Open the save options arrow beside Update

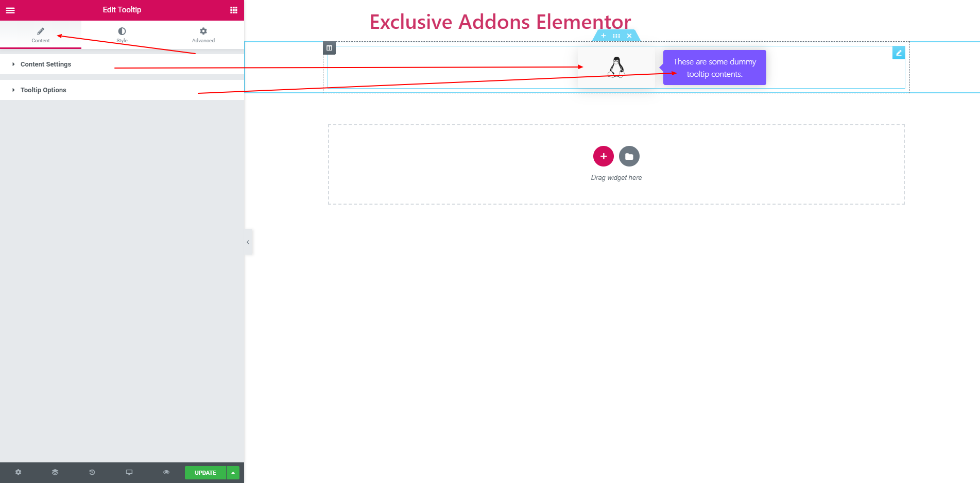(233, 473)
